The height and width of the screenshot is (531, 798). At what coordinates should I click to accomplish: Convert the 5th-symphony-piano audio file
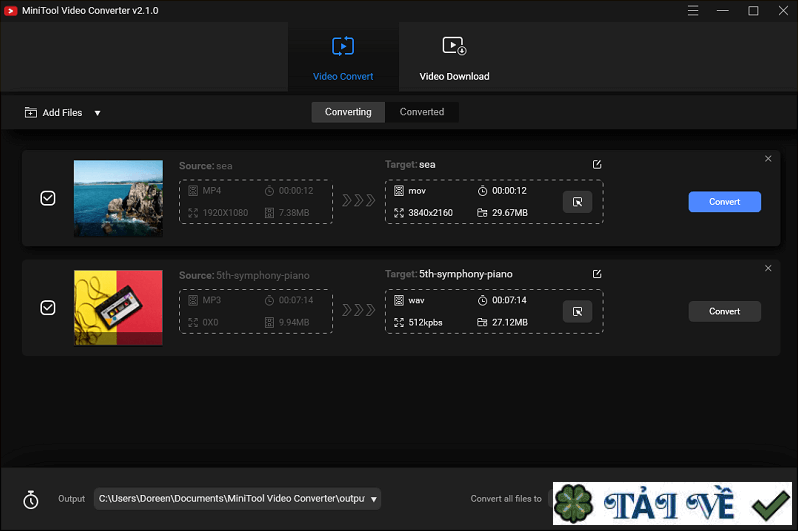point(724,312)
